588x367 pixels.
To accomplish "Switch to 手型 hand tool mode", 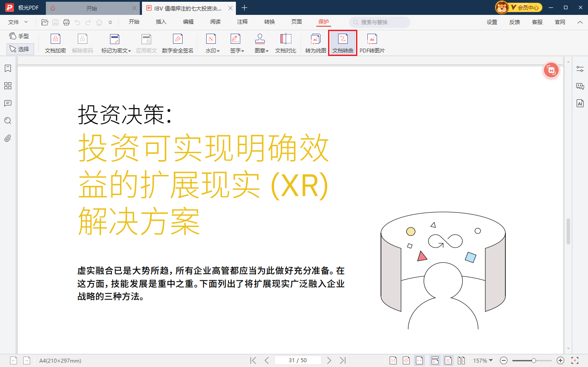I will coord(19,36).
